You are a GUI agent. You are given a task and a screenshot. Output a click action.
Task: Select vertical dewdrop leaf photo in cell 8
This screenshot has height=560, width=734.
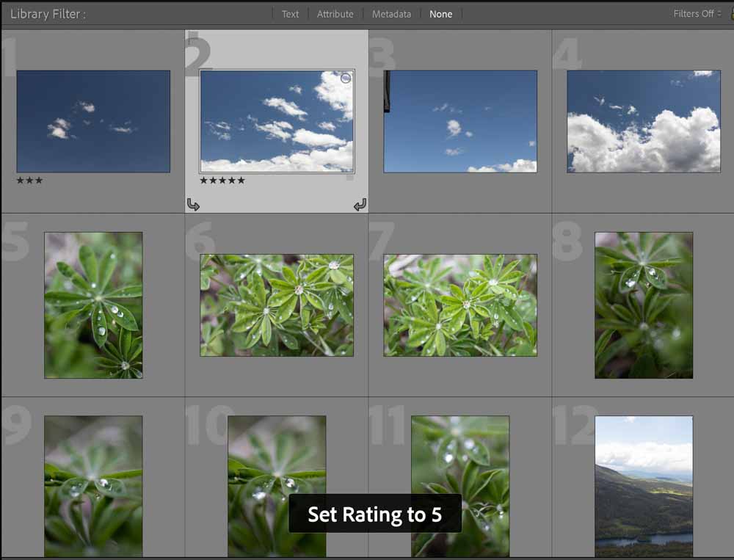[x=644, y=305]
